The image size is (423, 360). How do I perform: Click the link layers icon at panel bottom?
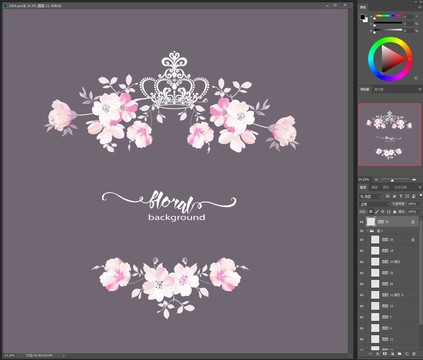370,354
